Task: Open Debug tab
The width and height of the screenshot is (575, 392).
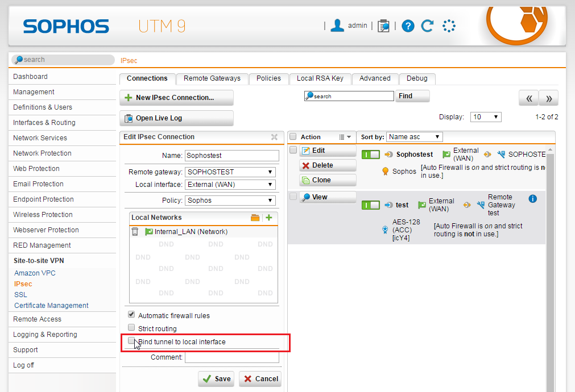Action: tap(417, 78)
